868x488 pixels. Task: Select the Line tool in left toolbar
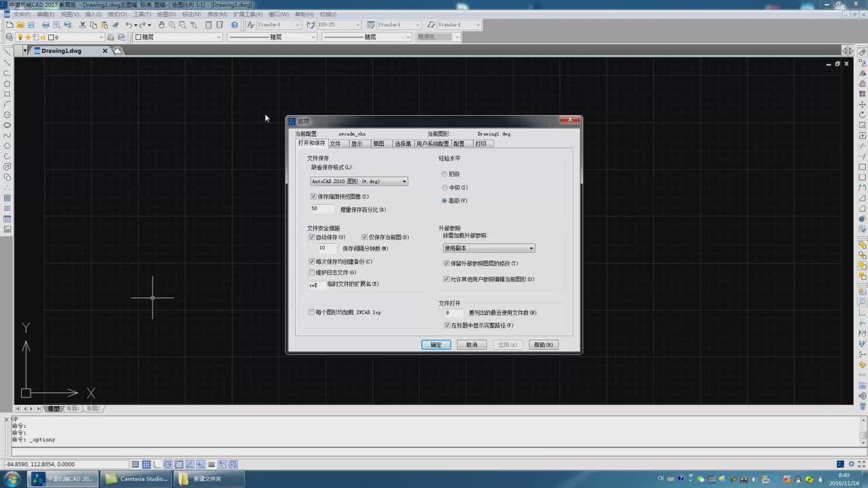coord(7,52)
